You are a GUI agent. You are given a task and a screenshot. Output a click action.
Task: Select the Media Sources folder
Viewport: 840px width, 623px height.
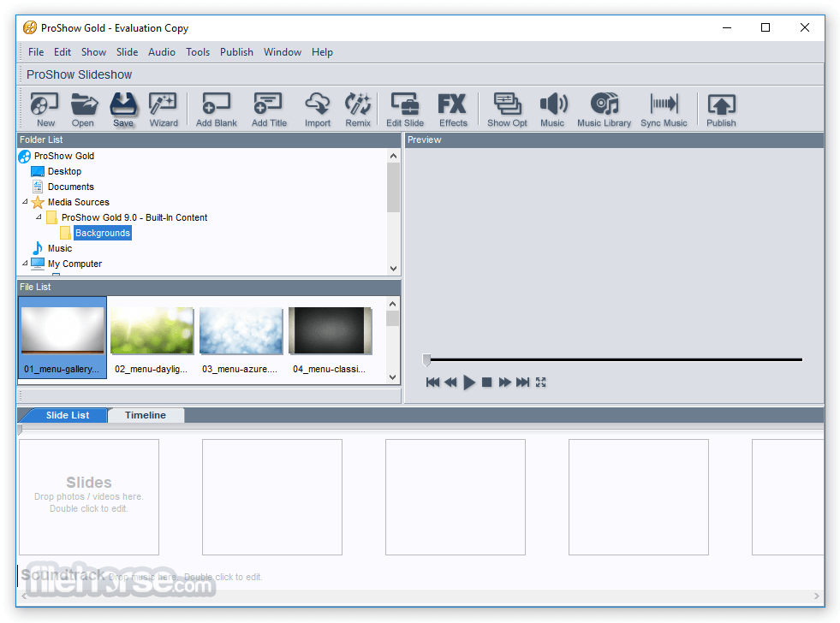(x=78, y=202)
